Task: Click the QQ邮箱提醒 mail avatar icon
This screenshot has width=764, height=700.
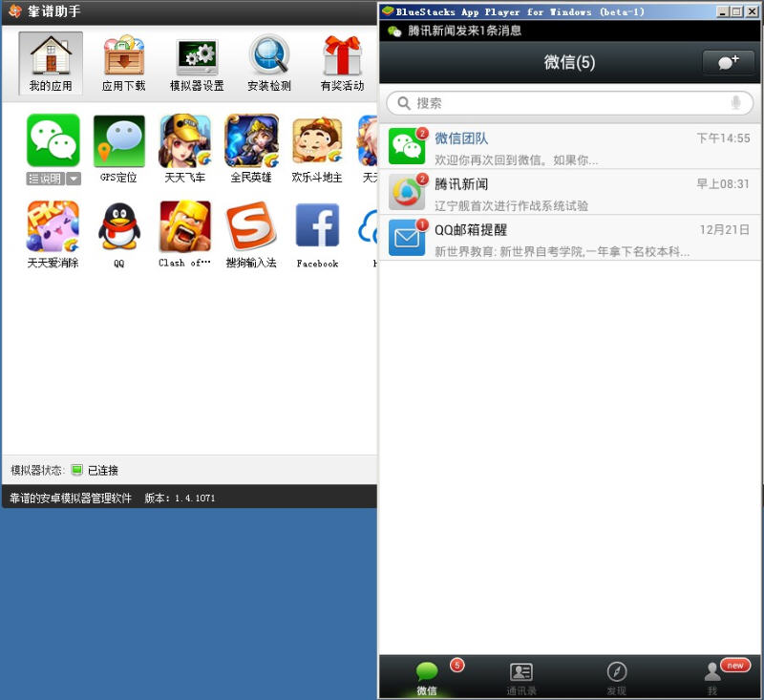Action: coord(407,238)
